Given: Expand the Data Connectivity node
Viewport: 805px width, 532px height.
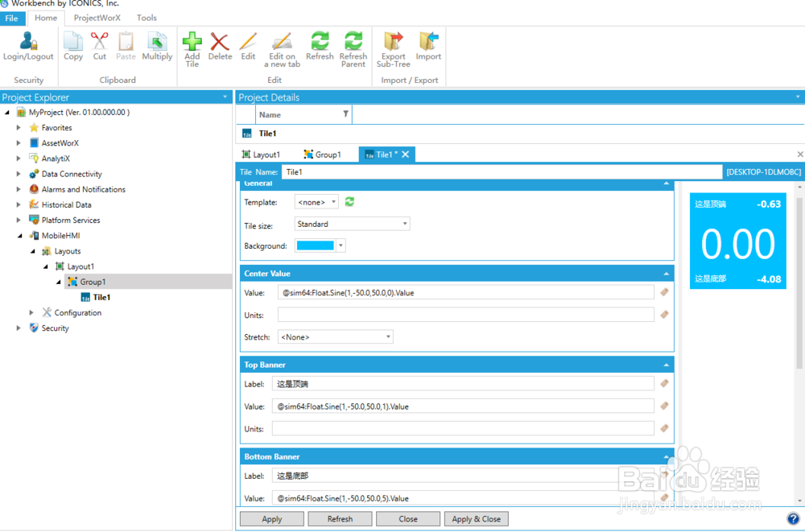Looking at the screenshot, I should click(19, 174).
